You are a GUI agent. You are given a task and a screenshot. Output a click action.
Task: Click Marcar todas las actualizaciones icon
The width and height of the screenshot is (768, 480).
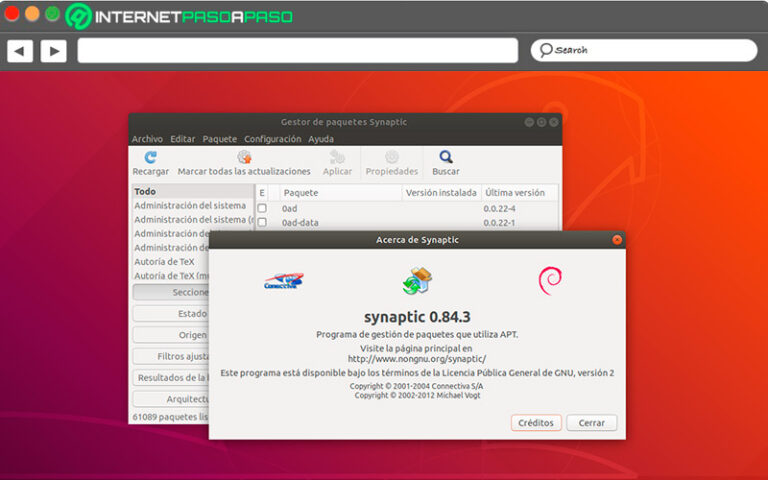244,157
